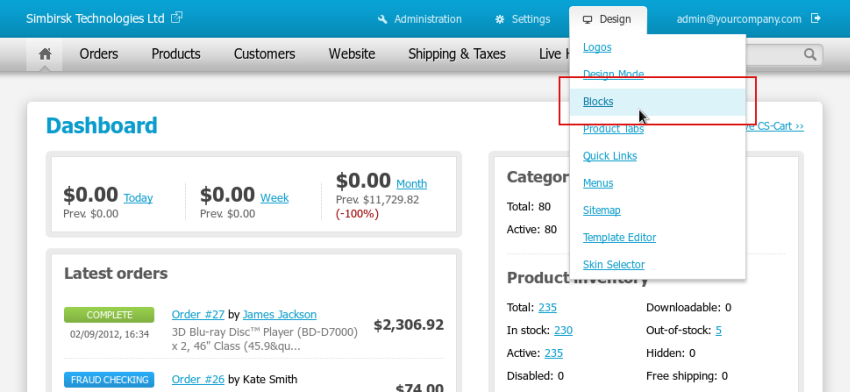
Task: Choose Skin Selector menu entry
Action: (x=614, y=264)
